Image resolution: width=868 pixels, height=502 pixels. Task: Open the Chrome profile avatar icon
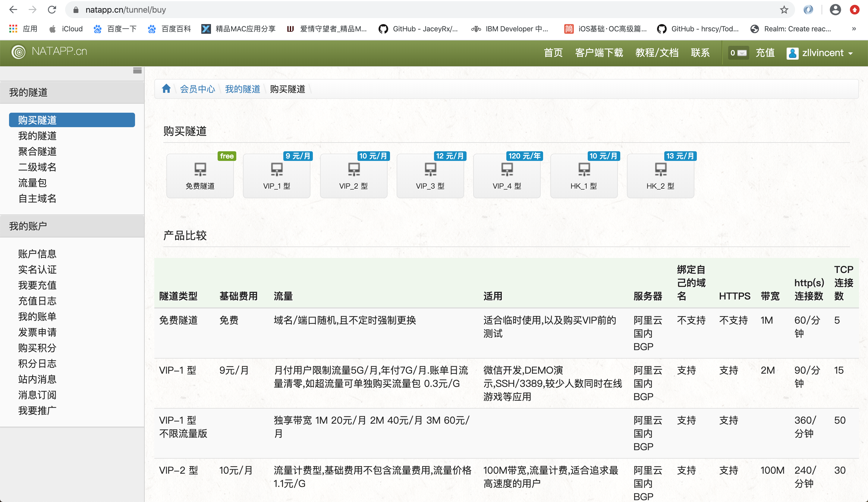pos(835,10)
